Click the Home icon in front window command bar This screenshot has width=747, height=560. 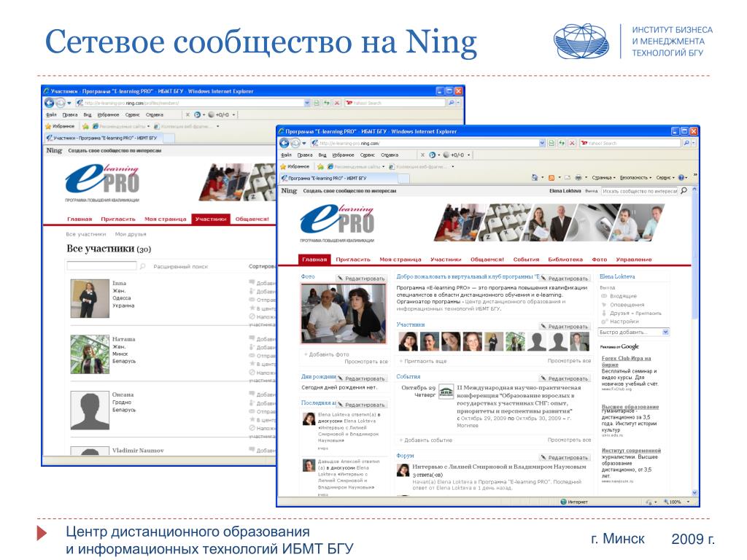[x=535, y=178]
